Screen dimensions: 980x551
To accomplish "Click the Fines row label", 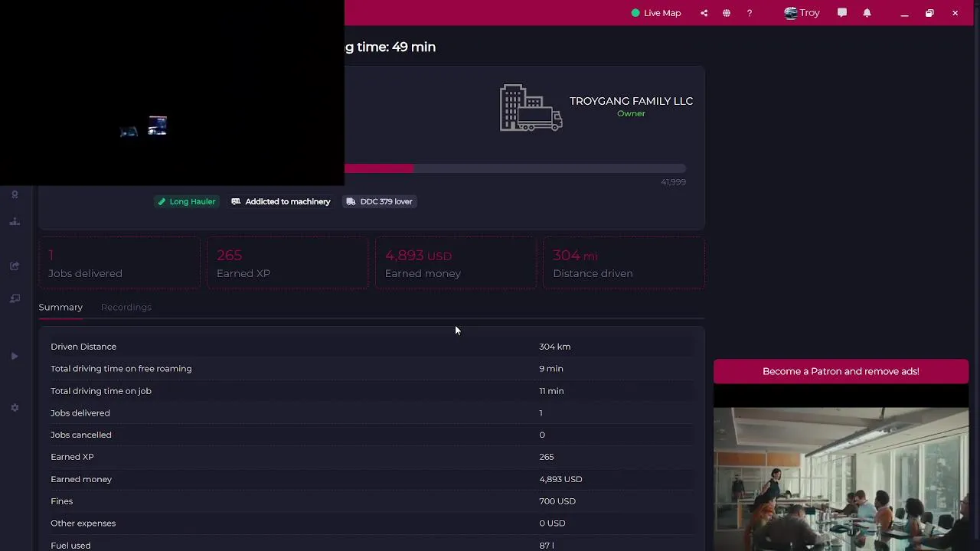I will [62, 501].
